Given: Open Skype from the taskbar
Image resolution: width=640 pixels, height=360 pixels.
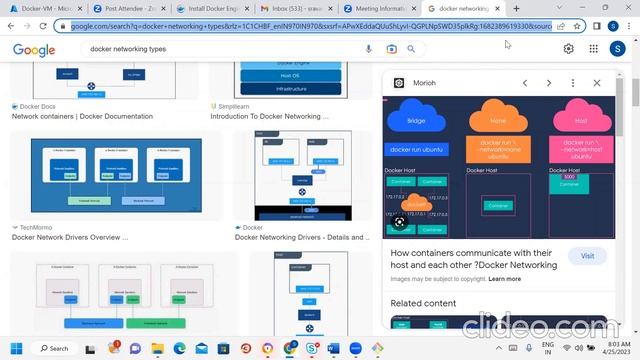Looking at the screenshot, I should (312, 349).
